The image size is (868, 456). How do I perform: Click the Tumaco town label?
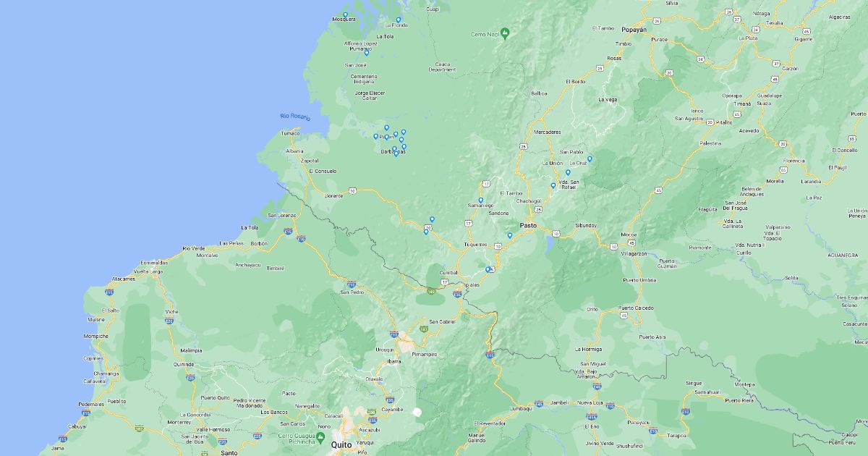(290, 133)
